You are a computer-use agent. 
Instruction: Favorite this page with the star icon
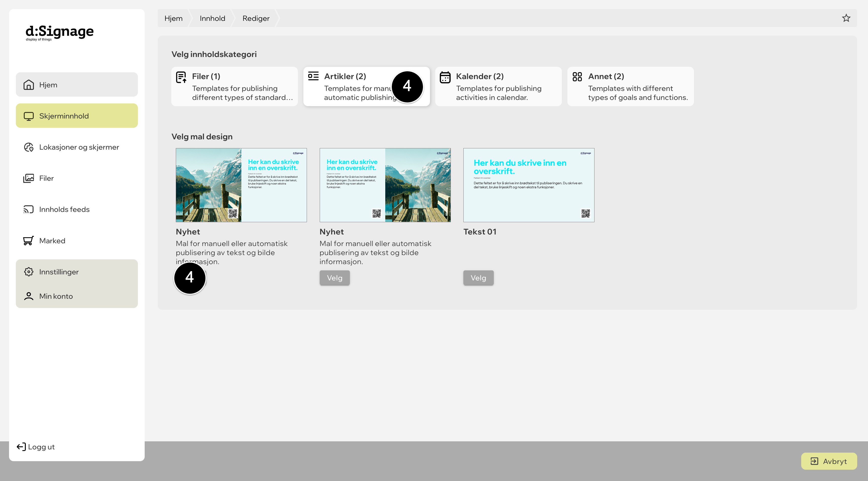pyautogui.click(x=846, y=18)
